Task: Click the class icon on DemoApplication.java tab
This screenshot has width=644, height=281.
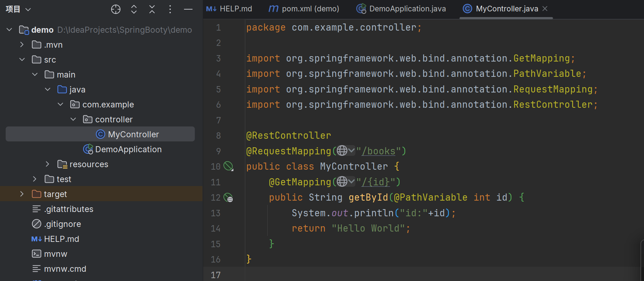Action: [361, 9]
